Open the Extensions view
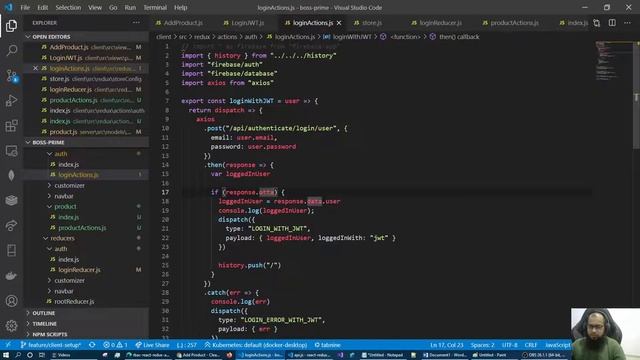The height and width of the screenshot is (360, 640). tap(11, 126)
